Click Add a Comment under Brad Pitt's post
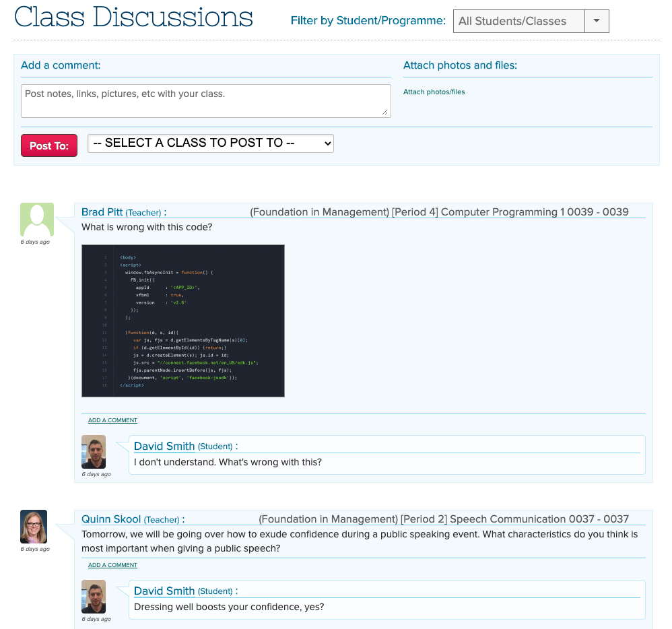Screen dimensions: 672x629 point(112,420)
